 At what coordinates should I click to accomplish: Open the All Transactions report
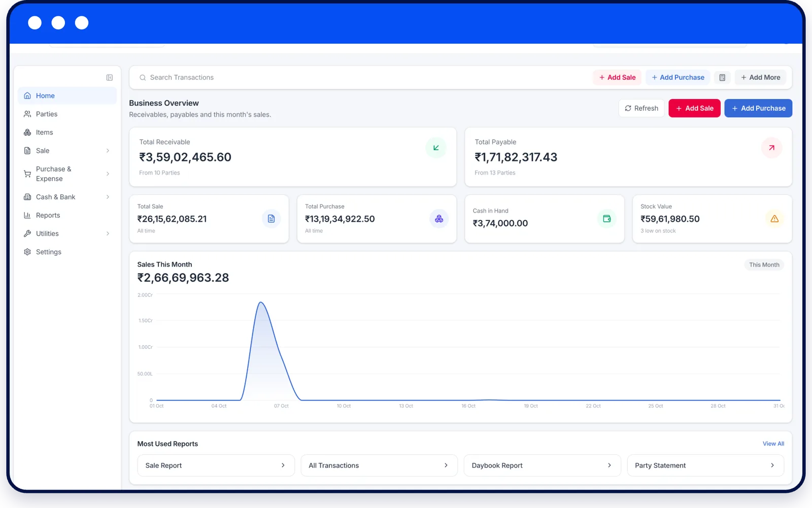(379, 465)
